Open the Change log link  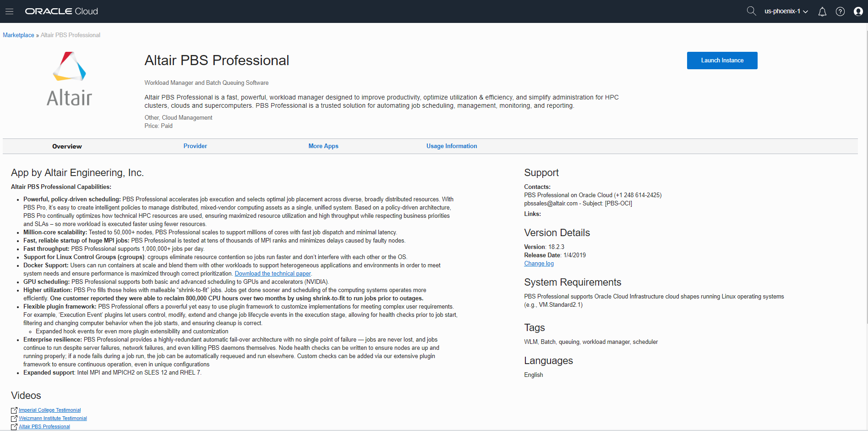click(x=539, y=264)
